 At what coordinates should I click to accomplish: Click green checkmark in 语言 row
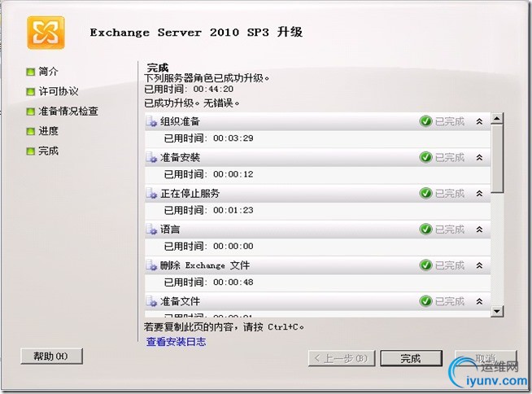click(x=425, y=230)
